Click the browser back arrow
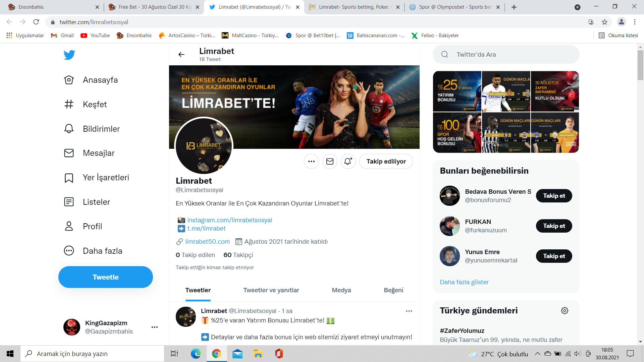This screenshot has width=644, height=362. tap(9, 22)
